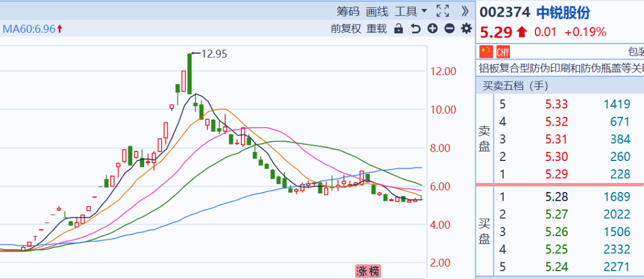
Task: Click the undo arrow icon
Action: tap(416, 29)
